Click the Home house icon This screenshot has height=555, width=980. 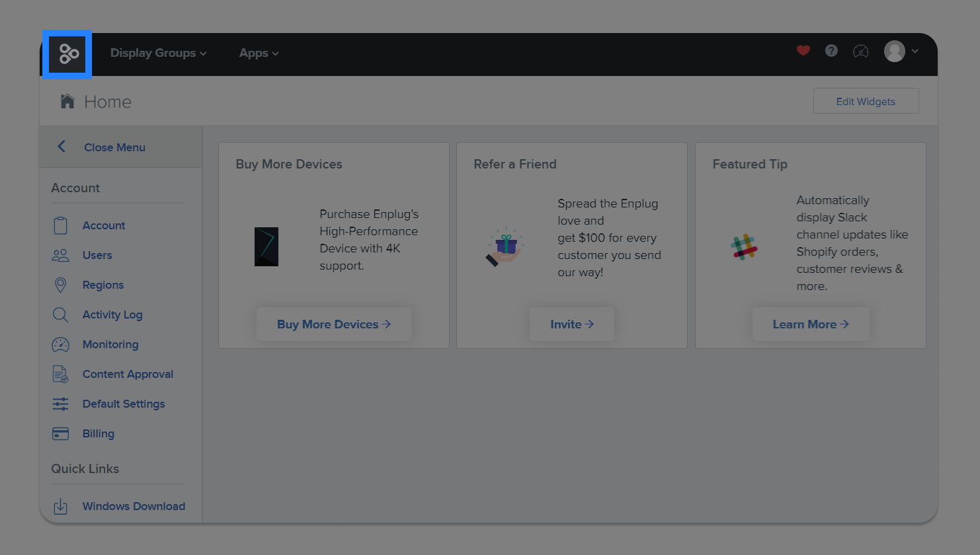point(67,101)
